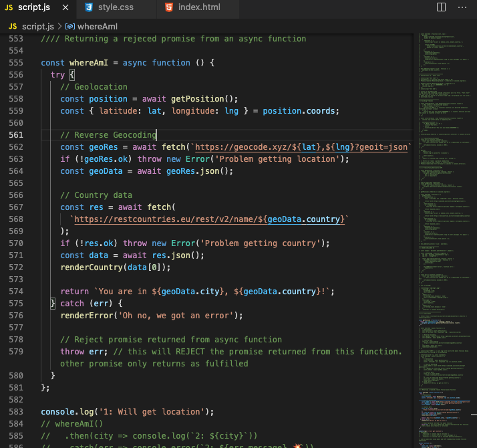The width and height of the screenshot is (477, 448).
Task: Click the closing bracket on line 575
Action: click(x=53, y=304)
